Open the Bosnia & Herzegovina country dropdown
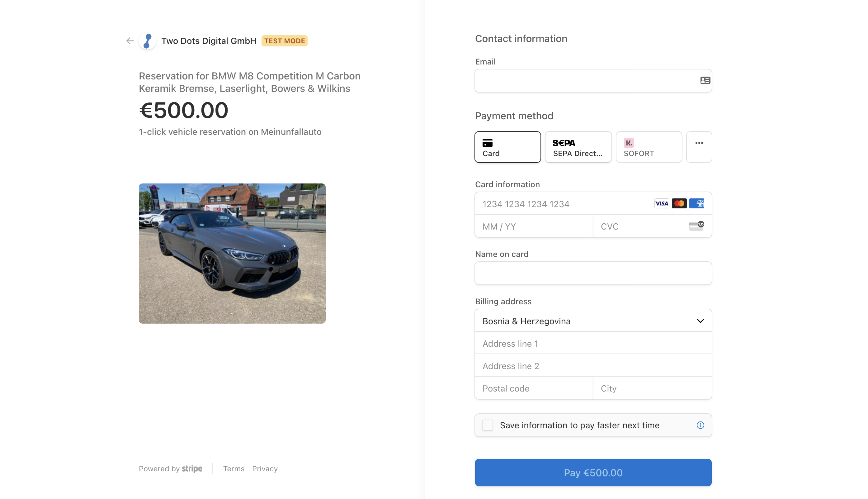Image resolution: width=868 pixels, height=499 pixels. [x=593, y=321]
